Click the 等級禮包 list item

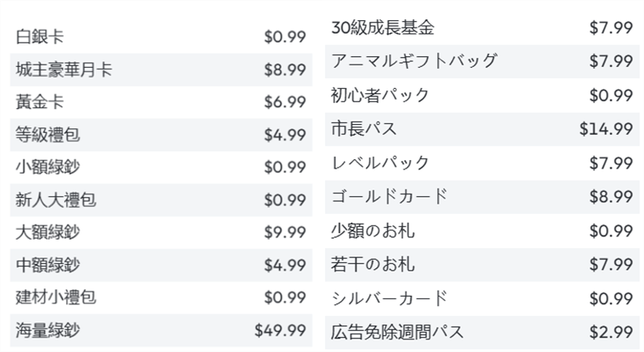click(x=48, y=135)
